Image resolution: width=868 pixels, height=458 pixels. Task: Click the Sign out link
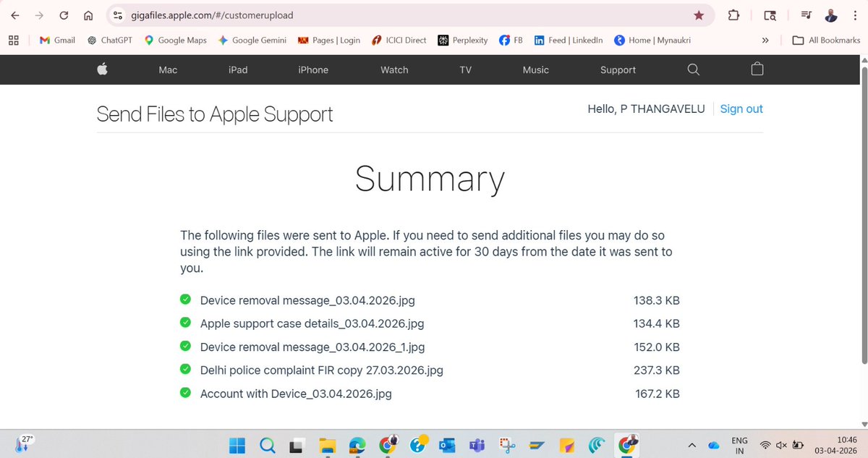click(x=741, y=109)
